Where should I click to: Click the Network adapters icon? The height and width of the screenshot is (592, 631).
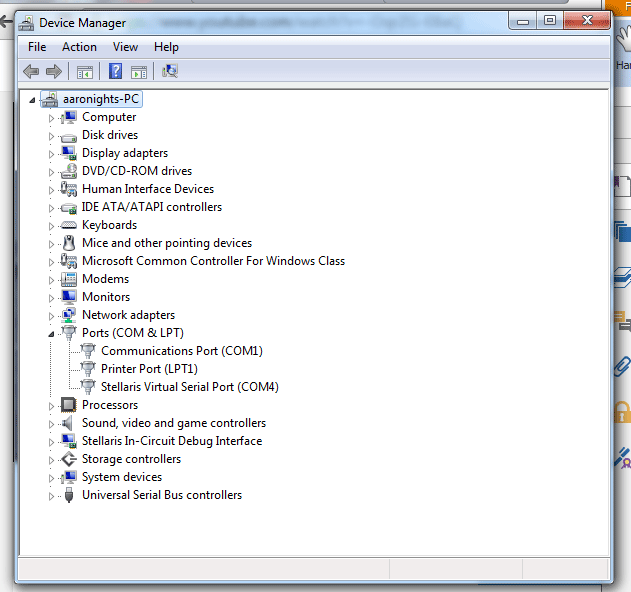[68, 315]
